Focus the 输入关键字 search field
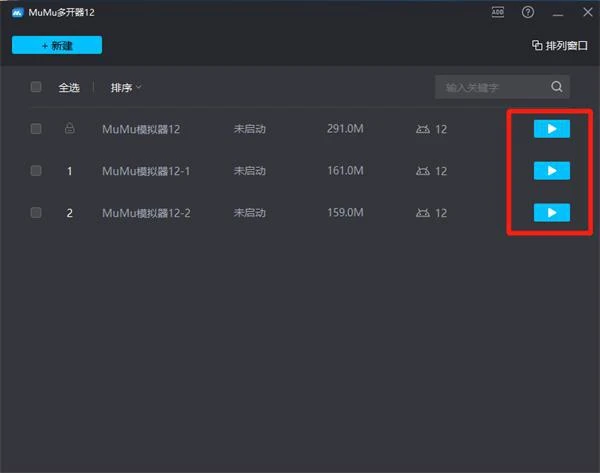The height and width of the screenshot is (473, 600). (x=492, y=87)
